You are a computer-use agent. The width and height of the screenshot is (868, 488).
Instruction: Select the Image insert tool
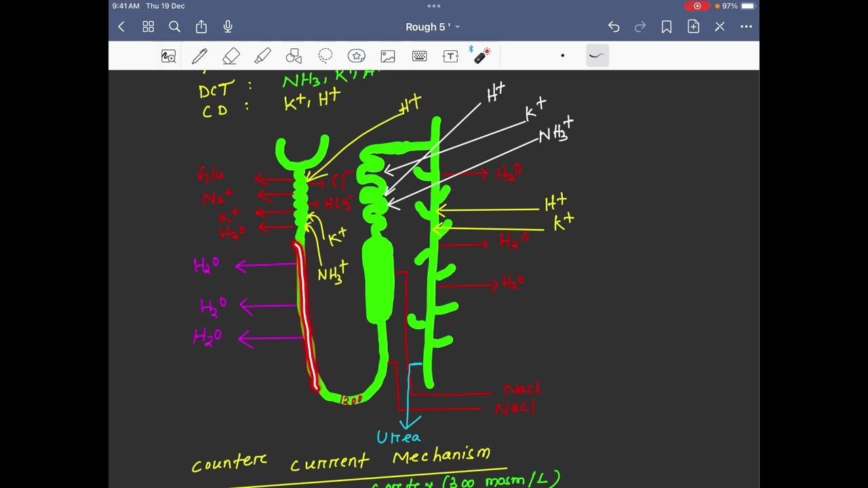(388, 56)
